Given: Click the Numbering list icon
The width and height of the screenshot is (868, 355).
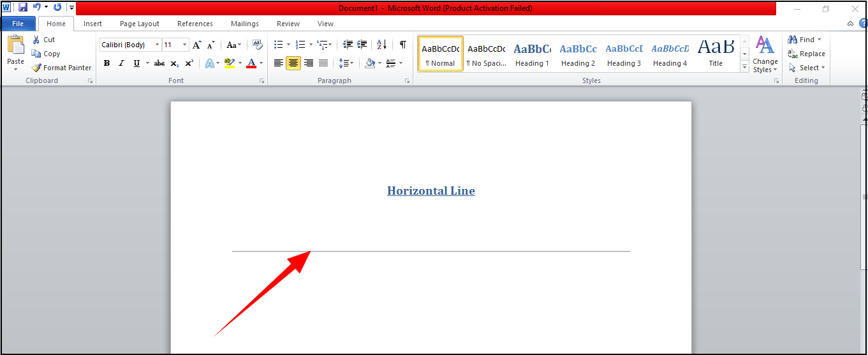Looking at the screenshot, I should 300,45.
